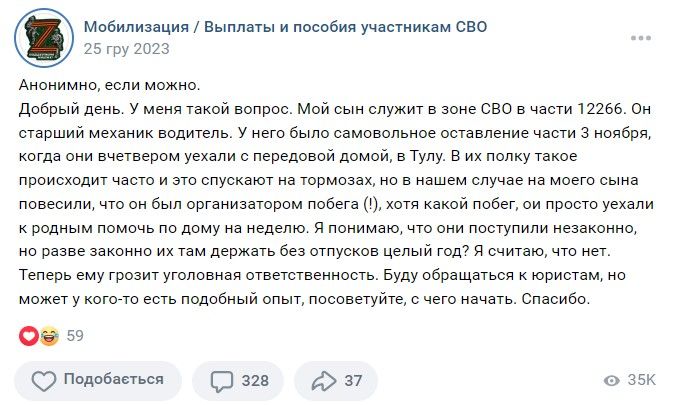Open the 37 shares count
677x405 pixels.
pos(353,381)
